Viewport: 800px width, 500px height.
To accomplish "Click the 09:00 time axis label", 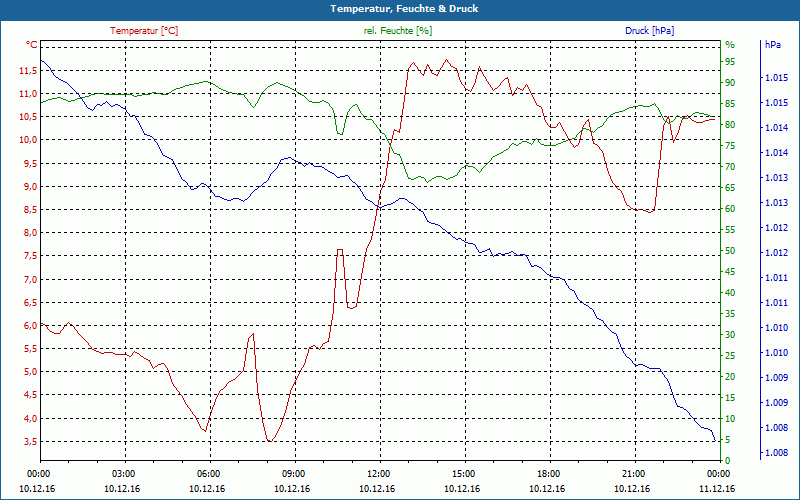I will click(295, 473).
